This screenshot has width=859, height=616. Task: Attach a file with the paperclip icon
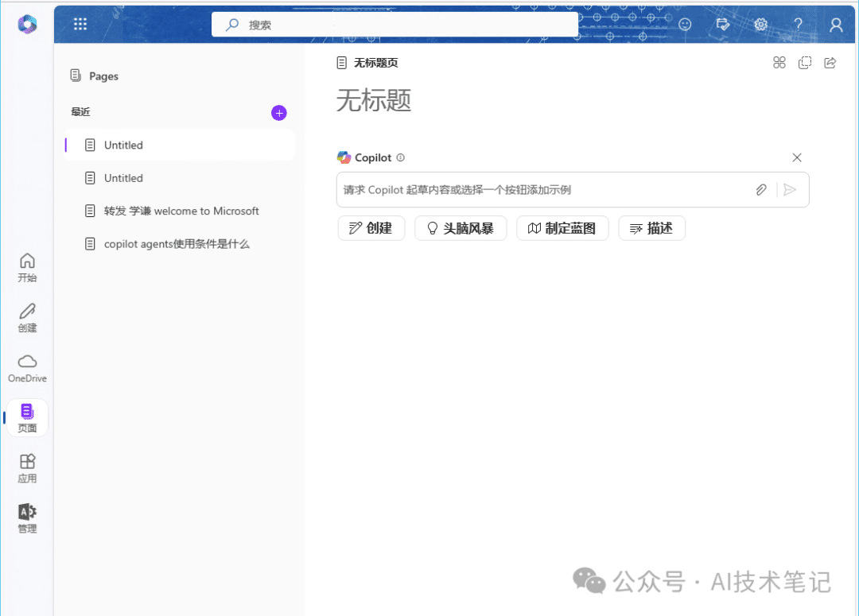click(x=761, y=190)
